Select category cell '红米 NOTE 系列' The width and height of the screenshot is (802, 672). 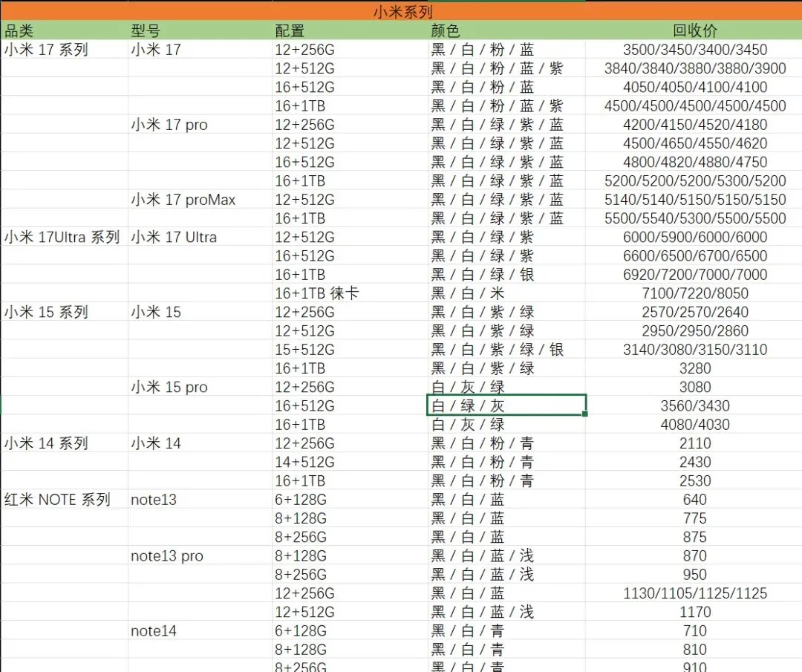(x=64, y=500)
